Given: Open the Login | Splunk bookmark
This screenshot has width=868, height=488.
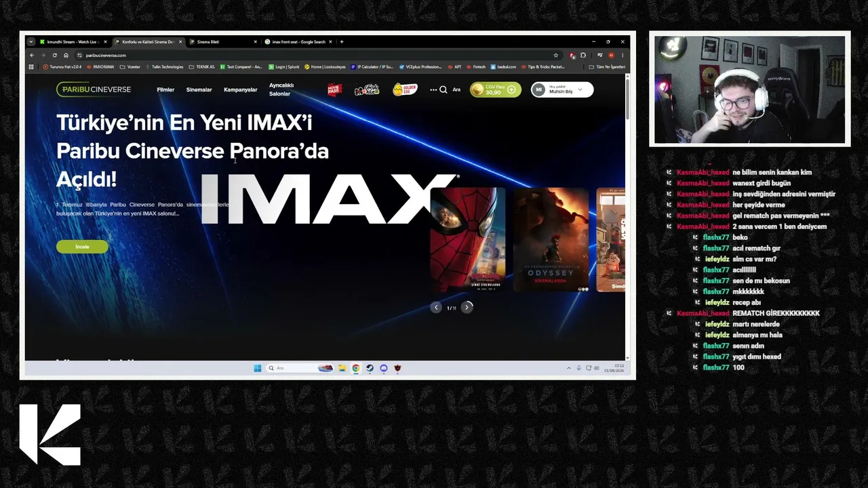Looking at the screenshot, I should click(284, 67).
